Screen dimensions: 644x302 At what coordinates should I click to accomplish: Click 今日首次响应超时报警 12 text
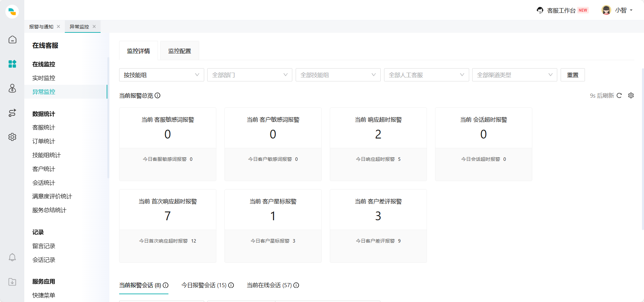[x=168, y=241]
